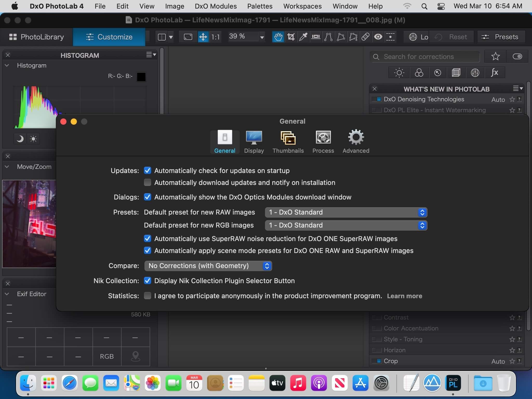Click the White Balance picker icon
Image resolution: width=532 pixels, height=399 pixels.
(304, 37)
